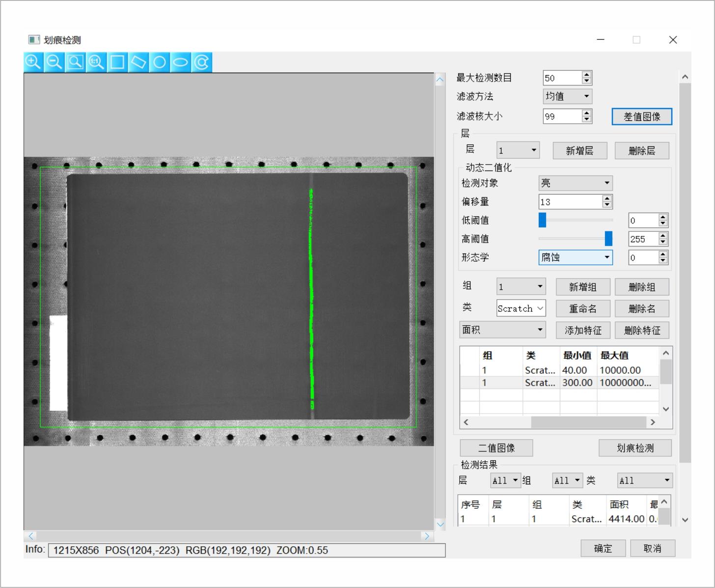
Task: Pick the ellipse ROI tool
Action: pyautogui.click(x=181, y=62)
